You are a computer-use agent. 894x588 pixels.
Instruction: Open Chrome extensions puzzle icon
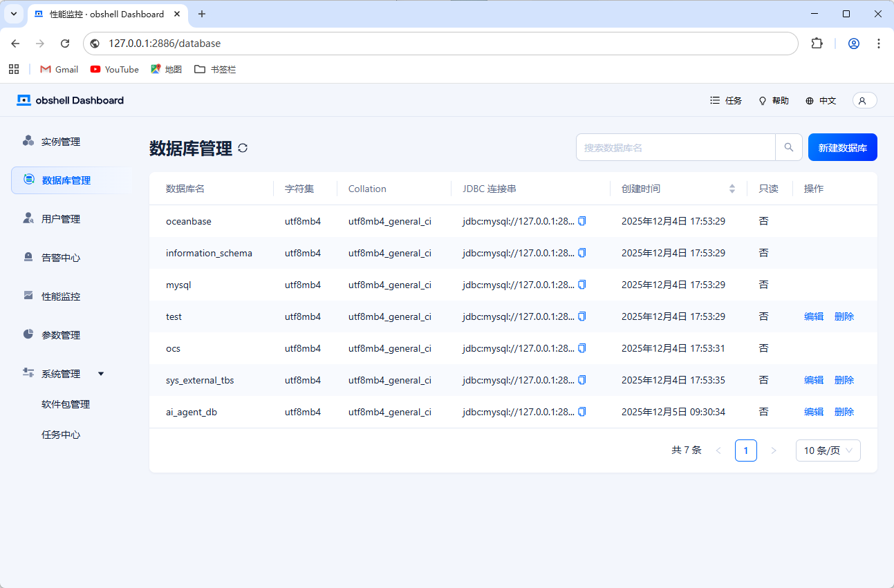[817, 44]
